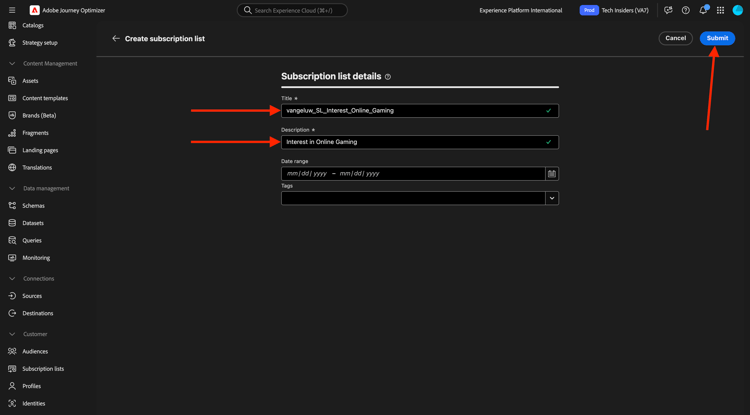Submit the subscription list
The width and height of the screenshot is (750, 415).
point(717,38)
